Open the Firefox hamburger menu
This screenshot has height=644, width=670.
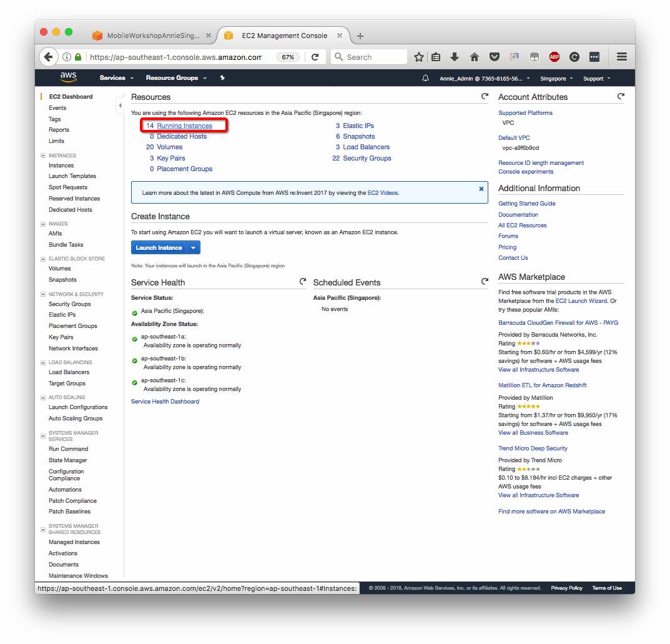pos(622,57)
